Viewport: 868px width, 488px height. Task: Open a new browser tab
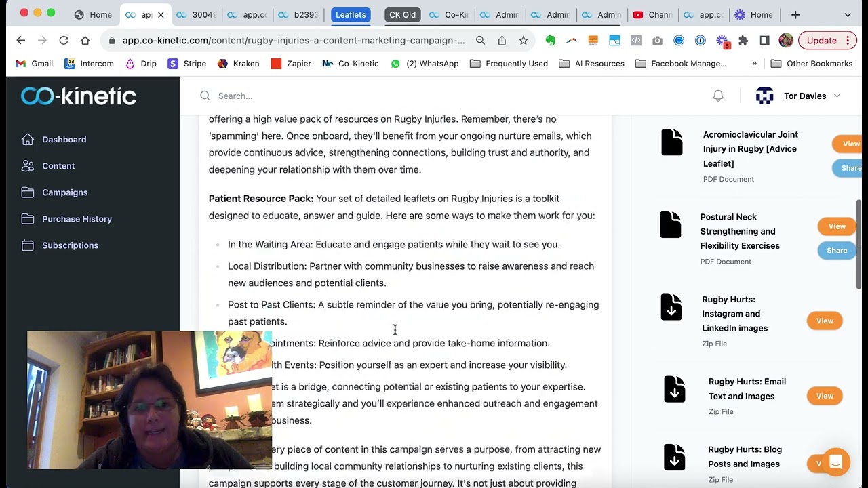pos(795,14)
